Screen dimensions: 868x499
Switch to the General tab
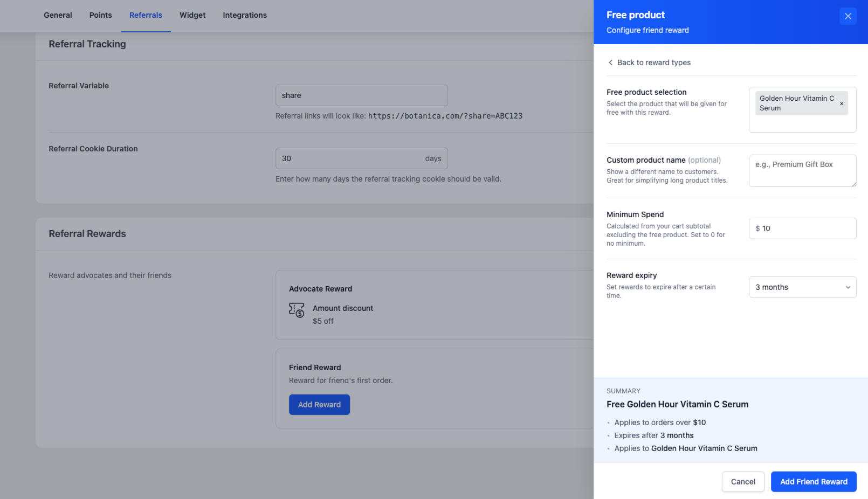58,15
